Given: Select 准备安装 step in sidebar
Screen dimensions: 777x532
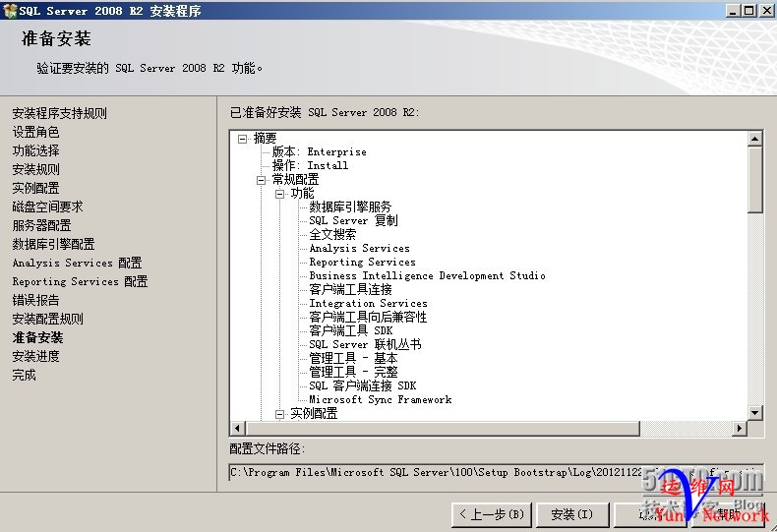Looking at the screenshot, I should (37, 338).
